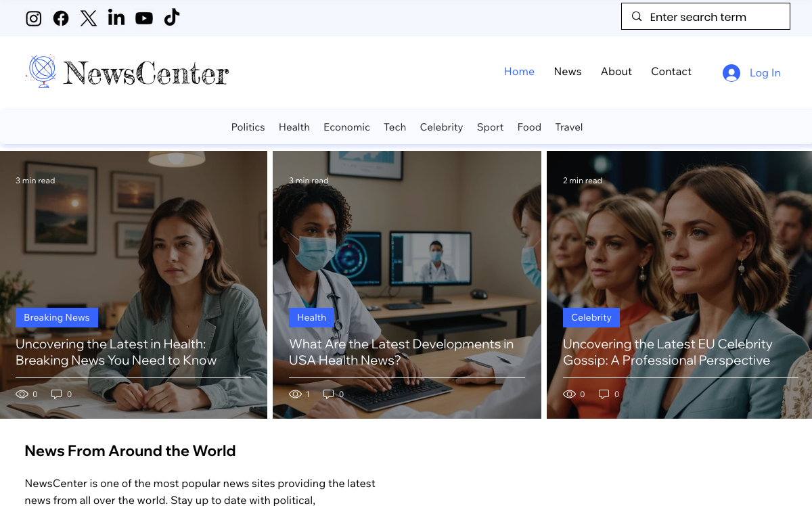Open the Instagram social icon

pyautogui.click(x=34, y=18)
